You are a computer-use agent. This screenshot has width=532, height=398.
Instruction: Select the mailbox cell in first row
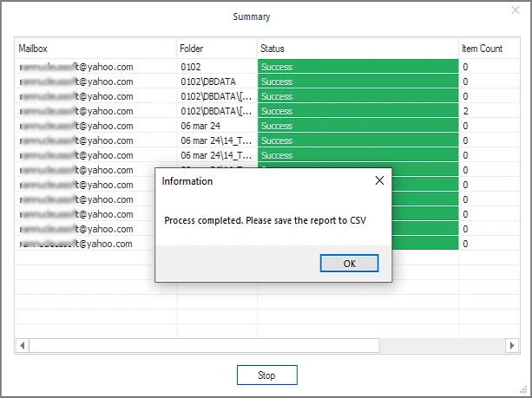coord(95,66)
